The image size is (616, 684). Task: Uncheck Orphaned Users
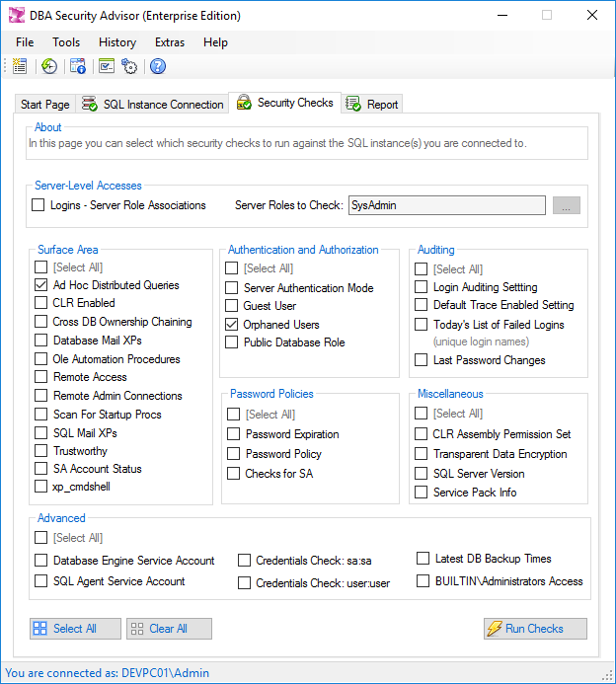coord(232,324)
